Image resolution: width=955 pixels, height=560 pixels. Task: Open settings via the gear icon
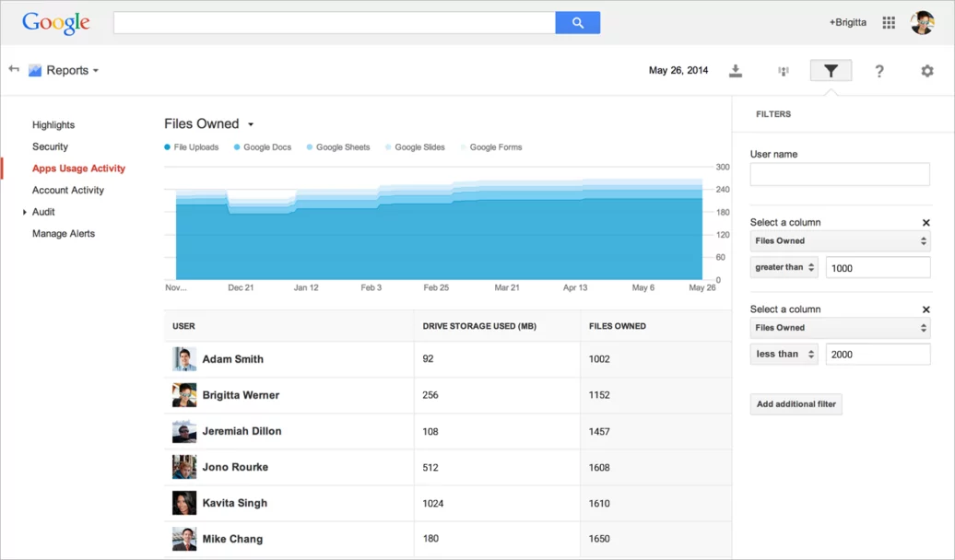coord(926,70)
